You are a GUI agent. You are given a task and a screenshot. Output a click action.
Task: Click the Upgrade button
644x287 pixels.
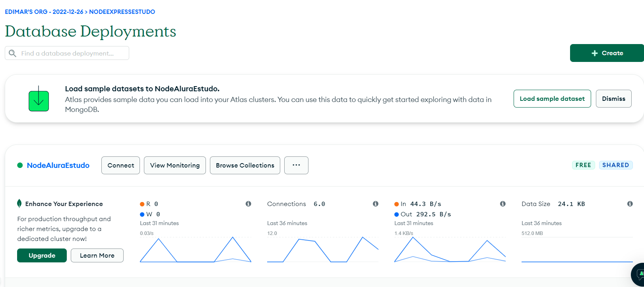pyautogui.click(x=42, y=255)
